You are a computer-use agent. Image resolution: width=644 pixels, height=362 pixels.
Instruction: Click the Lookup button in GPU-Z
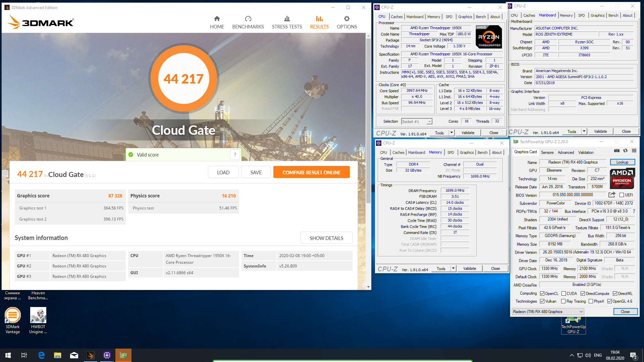622,162
